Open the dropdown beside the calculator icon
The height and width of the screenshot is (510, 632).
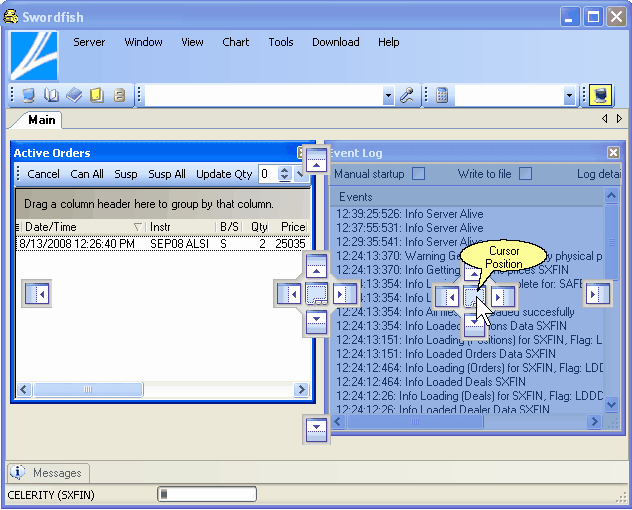pos(569,96)
